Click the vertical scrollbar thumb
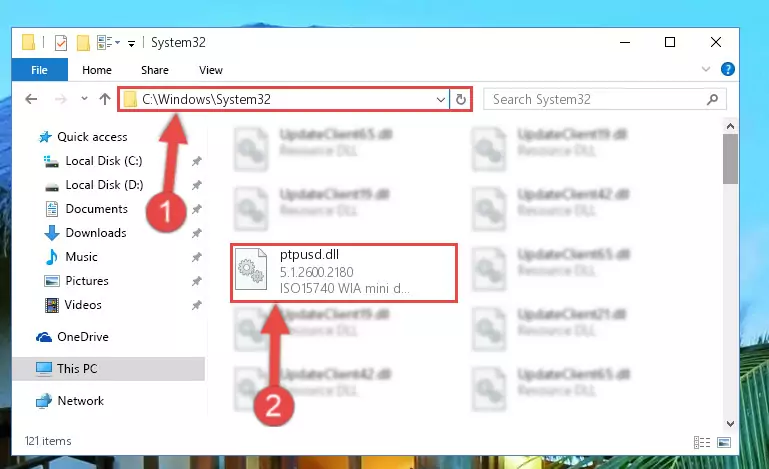Screen dimensions: 769x469 (730, 159)
